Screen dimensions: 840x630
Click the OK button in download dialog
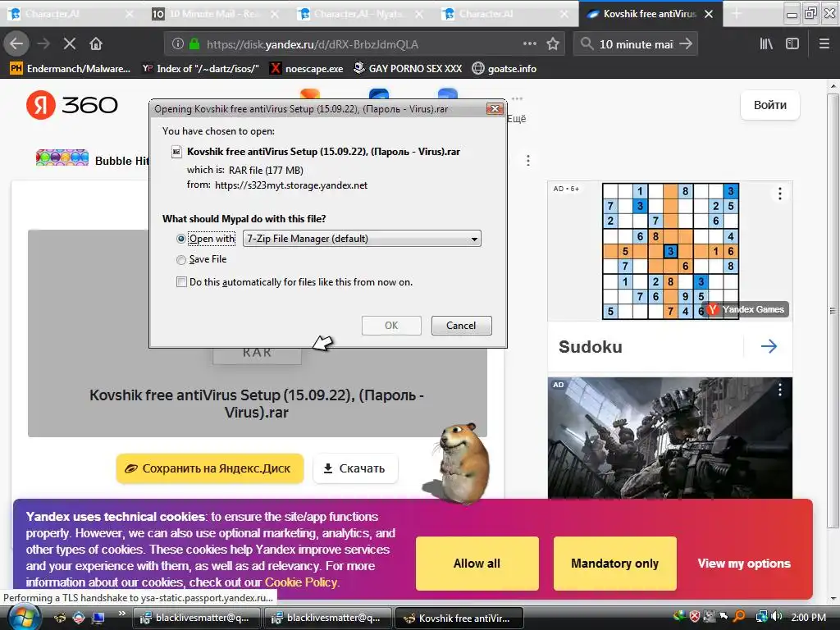(x=391, y=325)
